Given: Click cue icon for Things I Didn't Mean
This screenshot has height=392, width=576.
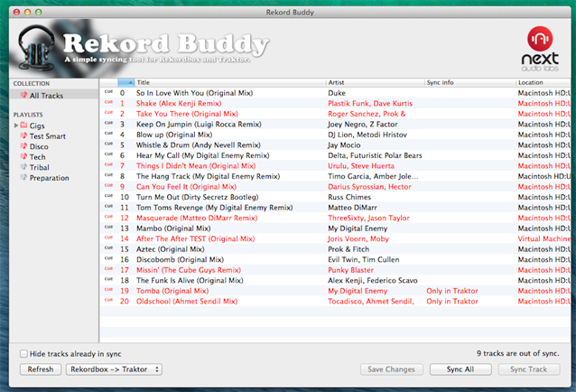Looking at the screenshot, I should point(108,164).
